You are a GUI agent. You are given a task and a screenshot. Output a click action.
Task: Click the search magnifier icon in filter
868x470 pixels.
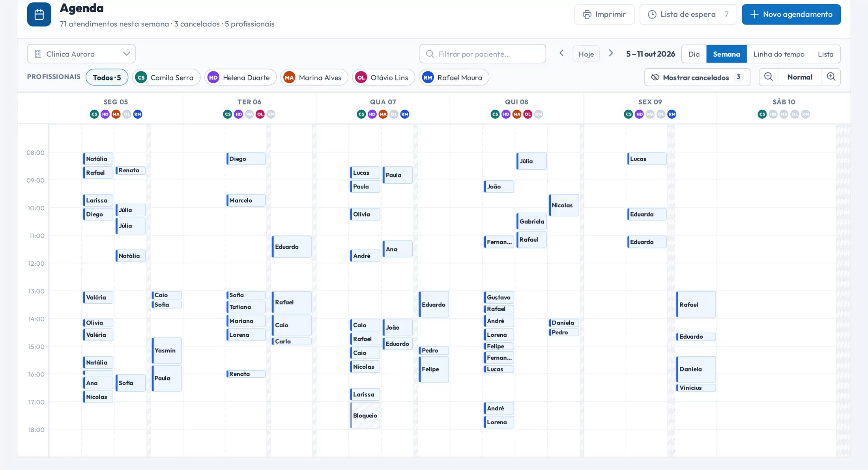tap(430, 54)
